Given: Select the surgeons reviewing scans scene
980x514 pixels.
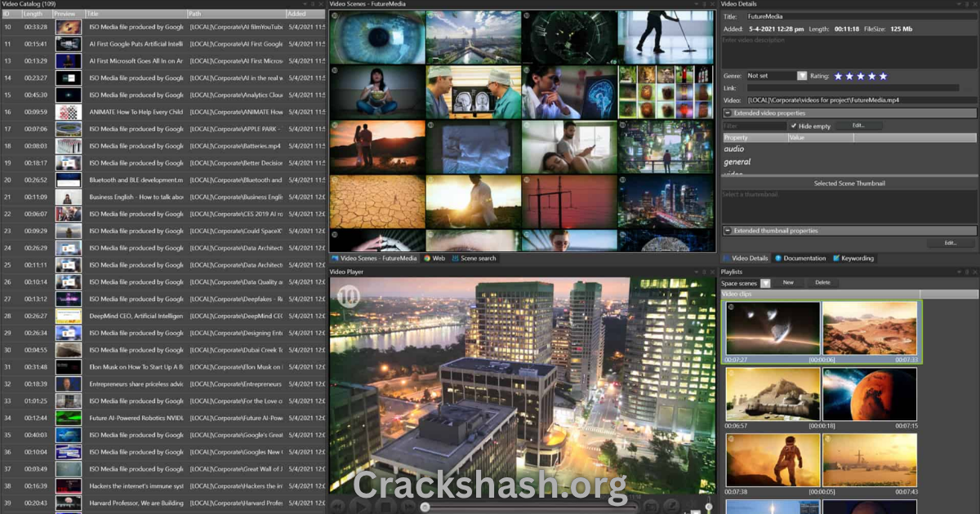Looking at the screenshot, I should click(x=473, y=92).
